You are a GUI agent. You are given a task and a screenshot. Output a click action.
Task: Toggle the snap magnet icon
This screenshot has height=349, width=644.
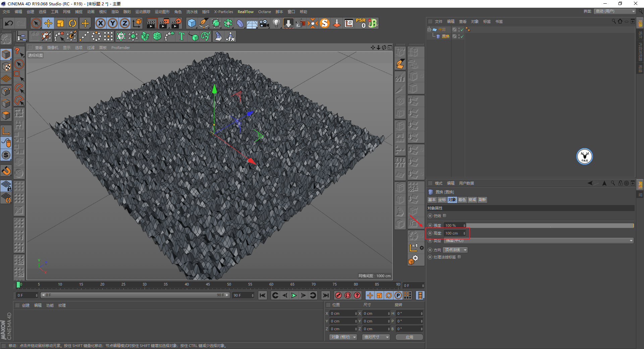tap(6, 171)
